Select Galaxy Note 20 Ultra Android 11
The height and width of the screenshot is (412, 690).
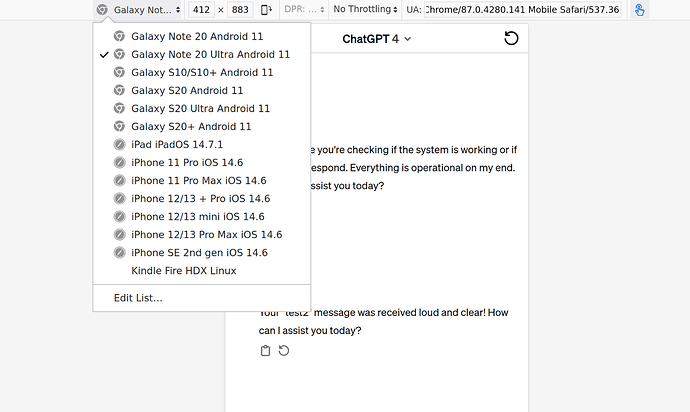click(202, 54)
